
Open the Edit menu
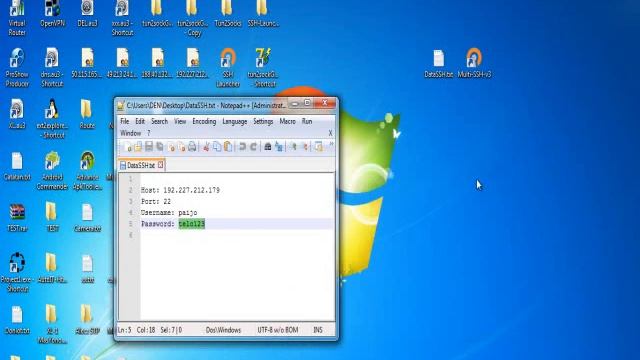click(140, 121)
